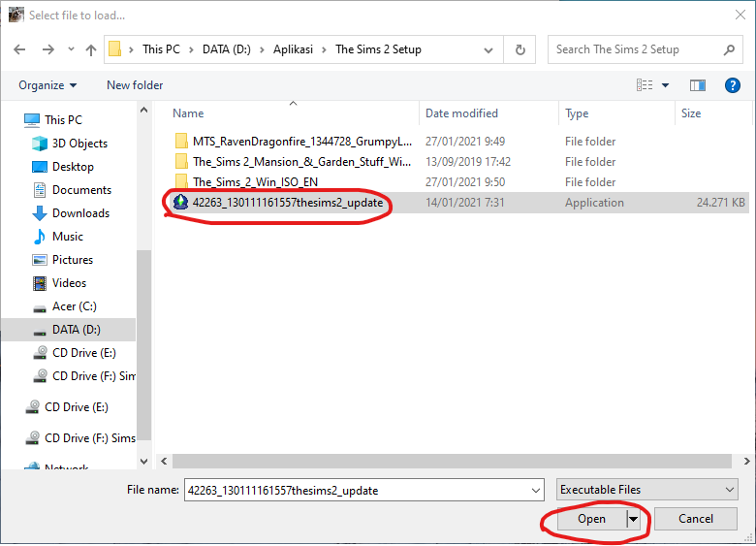Sort by the Size column header

tap(691, 113)
